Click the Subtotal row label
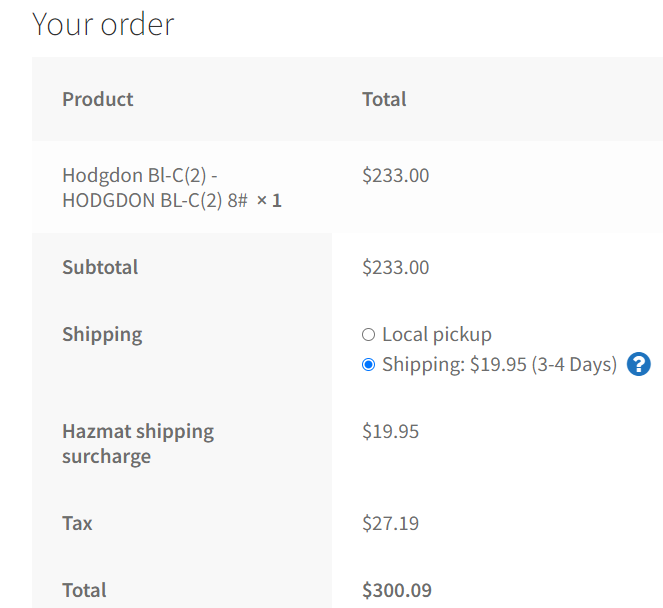663x608 pixels. point(100,267)
